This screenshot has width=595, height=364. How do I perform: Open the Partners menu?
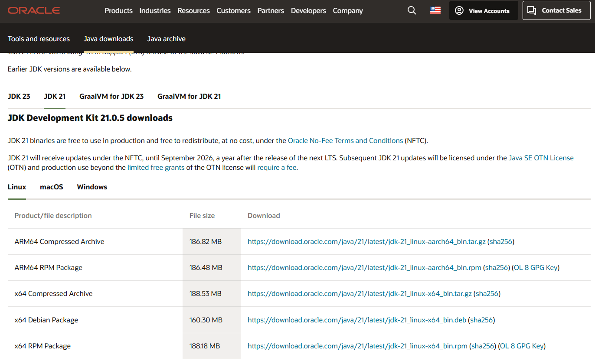pos(271,10)
